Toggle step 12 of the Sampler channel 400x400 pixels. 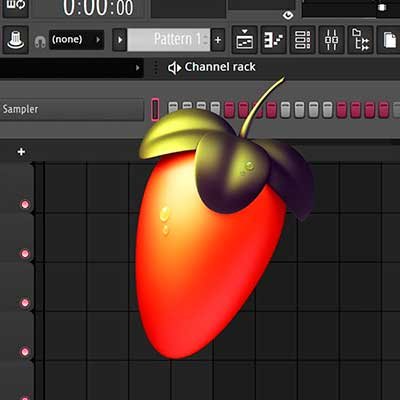point(327,110)
